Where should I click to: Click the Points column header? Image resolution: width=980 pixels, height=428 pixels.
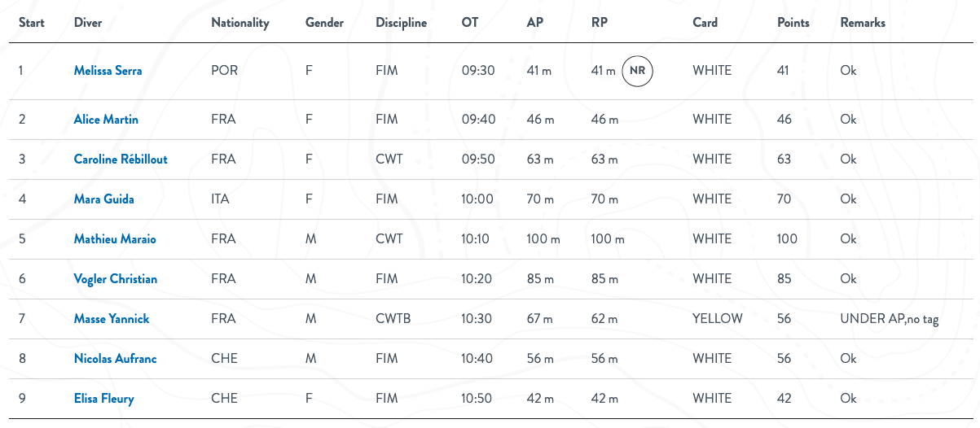793,23
